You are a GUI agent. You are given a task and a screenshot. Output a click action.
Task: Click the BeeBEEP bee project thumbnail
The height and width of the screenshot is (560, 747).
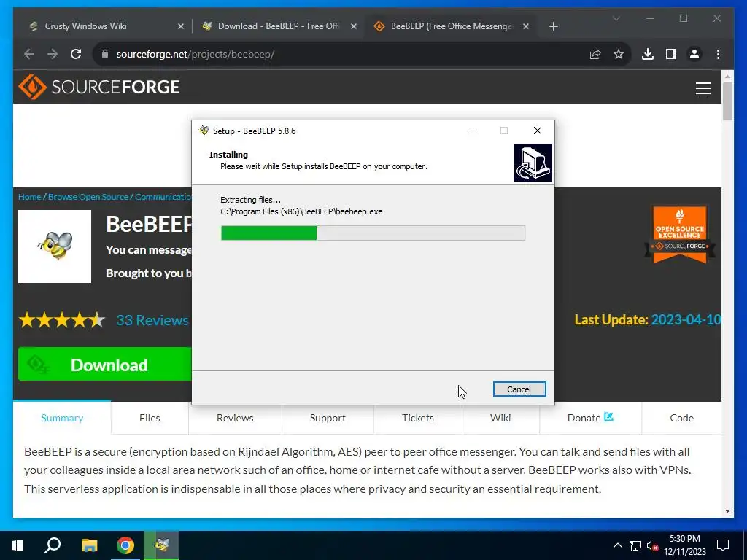55,246
